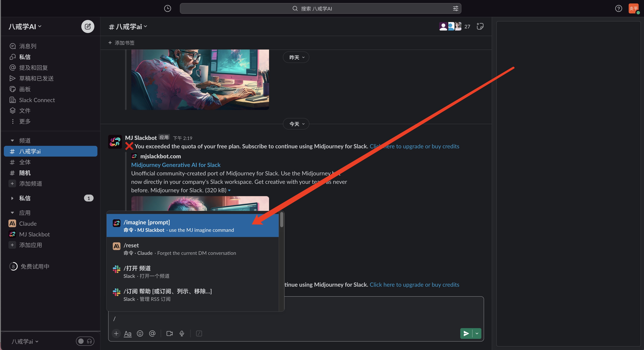Open Midjourney Generative AI for Slack link
This screenshot has height=350, width=644.
tap(176, 165)
